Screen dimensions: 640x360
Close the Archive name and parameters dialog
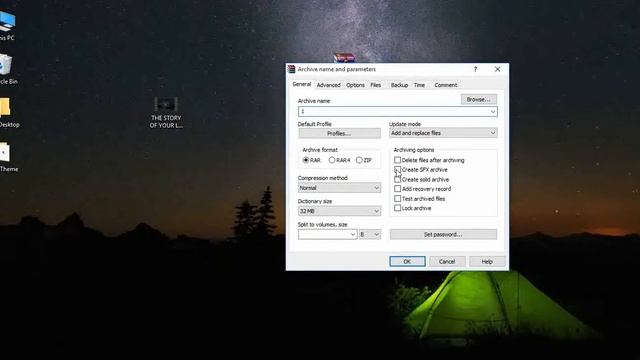pyautogui.click(x=497, y=69)
